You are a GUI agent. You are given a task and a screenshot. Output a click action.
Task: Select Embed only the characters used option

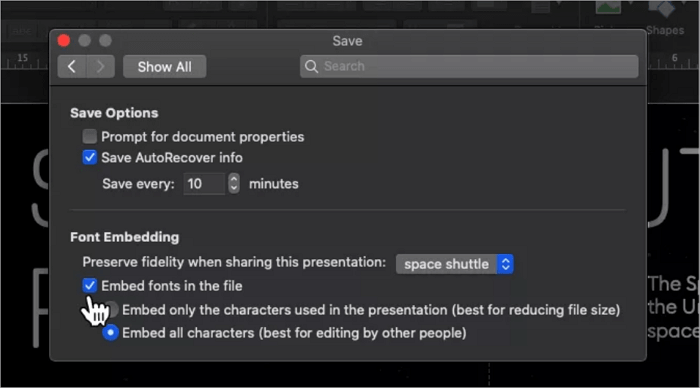111,309
